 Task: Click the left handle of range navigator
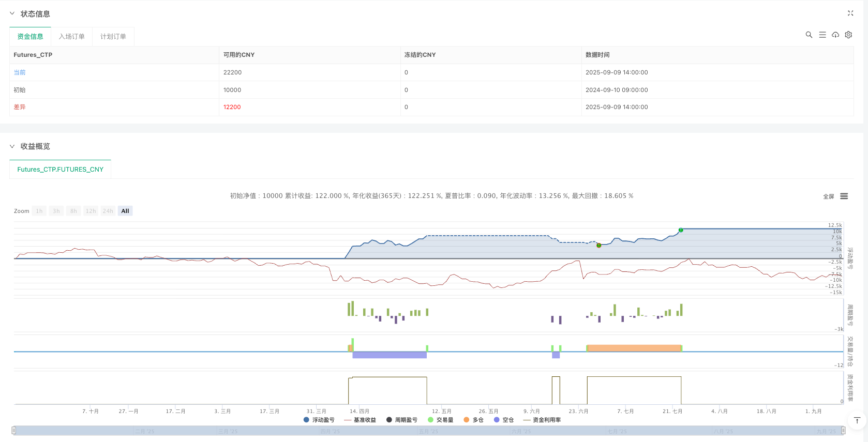(x=14, y=430)
